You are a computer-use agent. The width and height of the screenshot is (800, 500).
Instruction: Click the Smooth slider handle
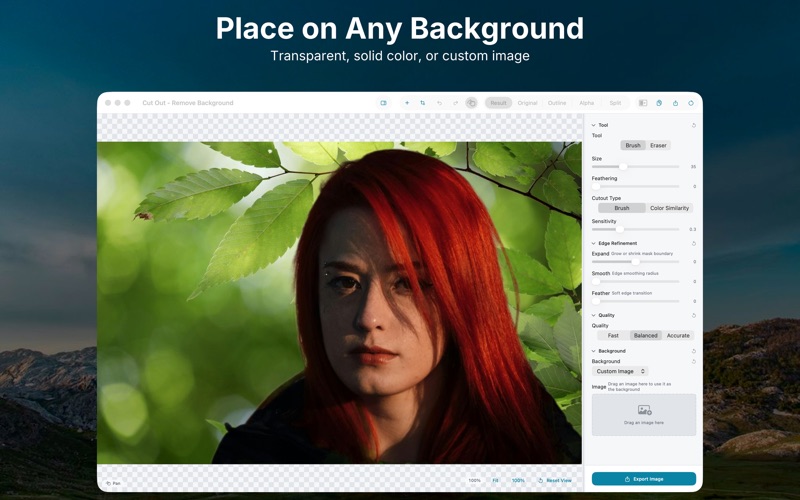pos(595,282)
